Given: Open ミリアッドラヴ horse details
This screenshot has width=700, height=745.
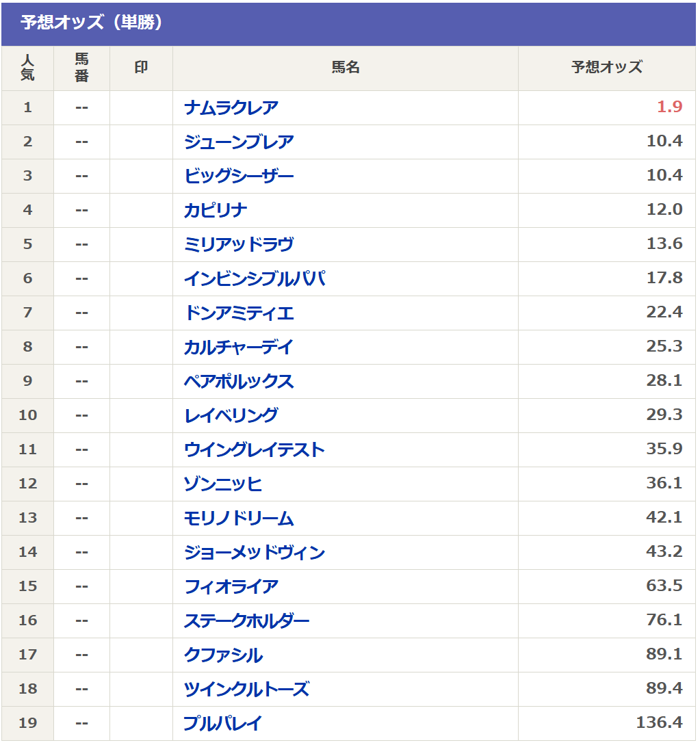Looking at the screenshot, I should pyautogui.click(x=239, y=245).
